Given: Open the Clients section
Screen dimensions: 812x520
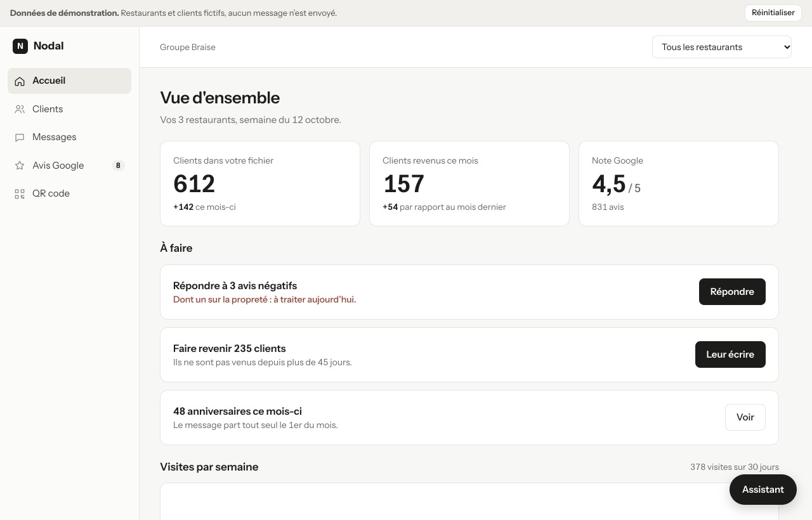Looking at the screenshot, I should pos(69,109).
